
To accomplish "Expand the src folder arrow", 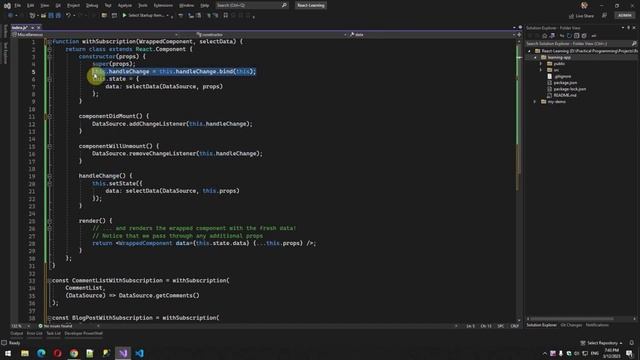I will click(x=541, y=70).
